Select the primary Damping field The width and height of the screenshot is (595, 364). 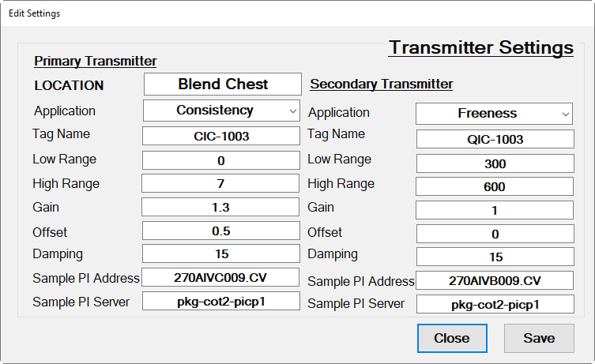click(221, 254)
